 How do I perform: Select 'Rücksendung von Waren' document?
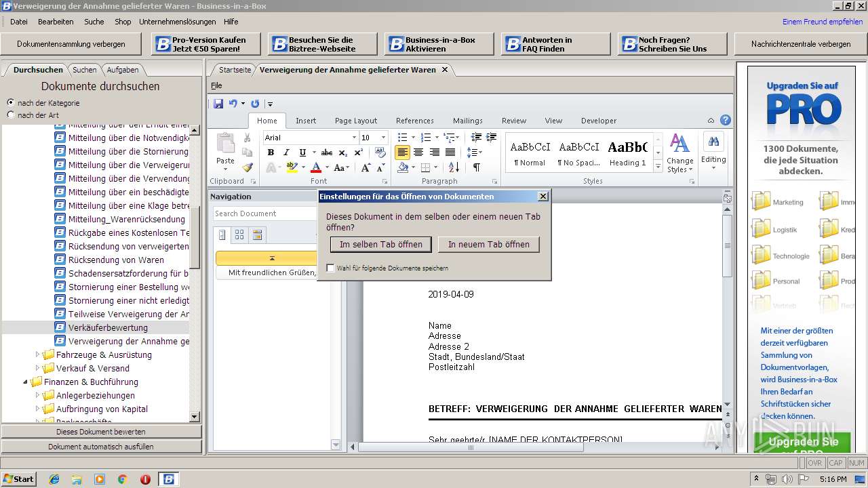pyautogui.click(x=116, y=260)
